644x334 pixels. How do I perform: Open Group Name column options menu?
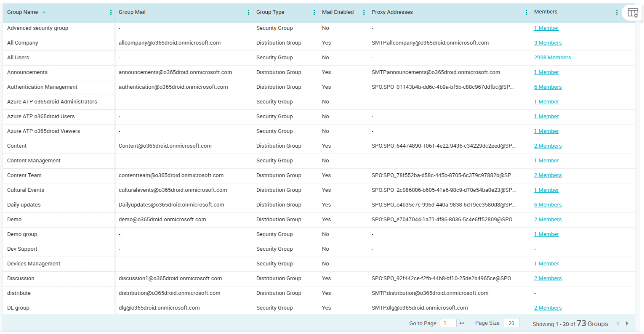coord(111,12)
